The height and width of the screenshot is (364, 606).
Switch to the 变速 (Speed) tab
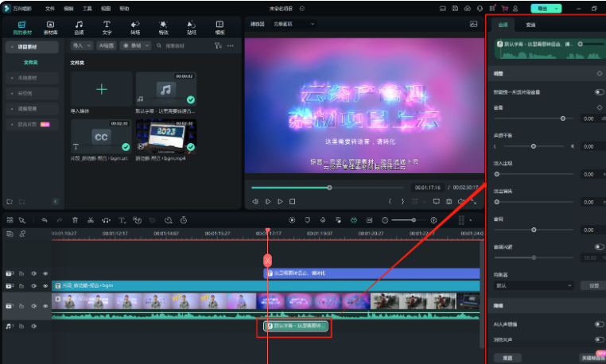click(530, 26)
